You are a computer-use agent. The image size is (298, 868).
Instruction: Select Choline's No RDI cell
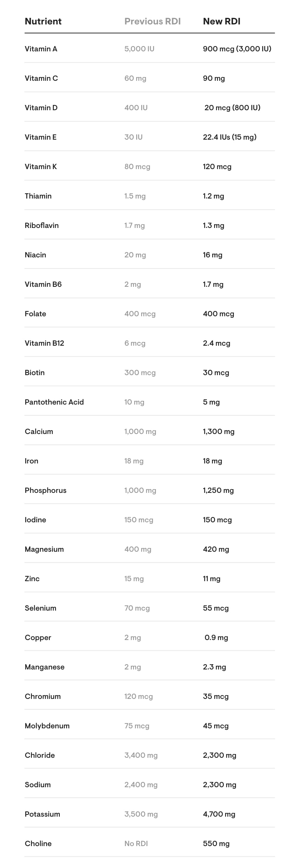(136, 843)
